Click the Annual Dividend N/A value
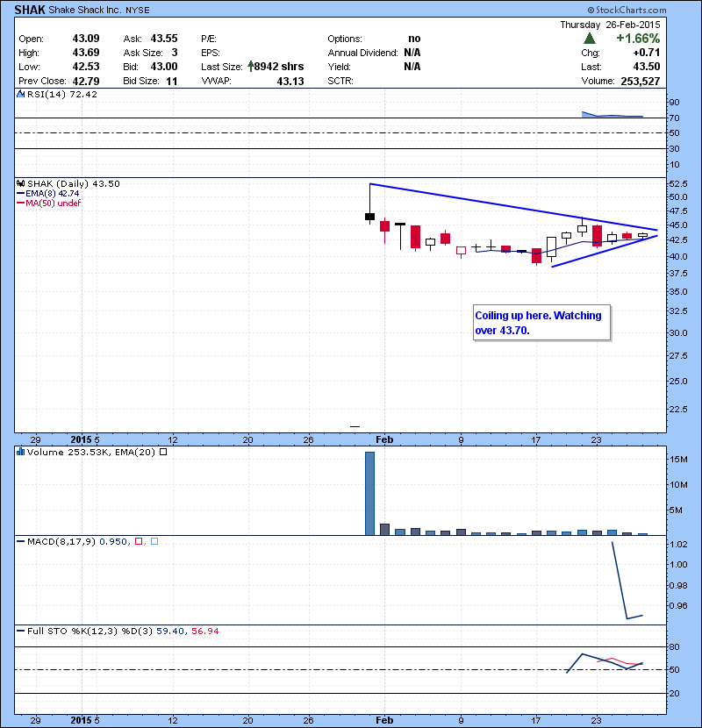The image size is (702, 728). (412, 53)
